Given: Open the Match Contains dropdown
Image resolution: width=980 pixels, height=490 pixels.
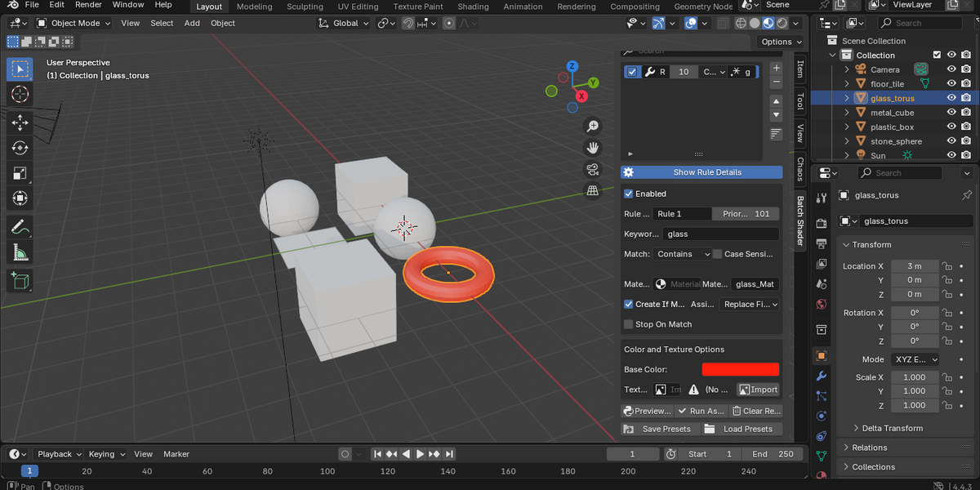Looking at the screenshot, I should [x=684, y=254].
